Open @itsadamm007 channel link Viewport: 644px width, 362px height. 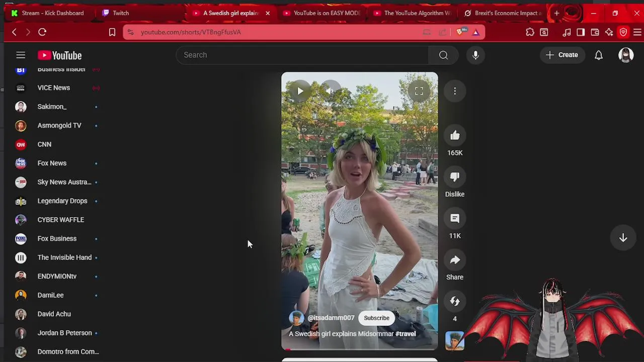pyautogui.click(x=331, y=318)
